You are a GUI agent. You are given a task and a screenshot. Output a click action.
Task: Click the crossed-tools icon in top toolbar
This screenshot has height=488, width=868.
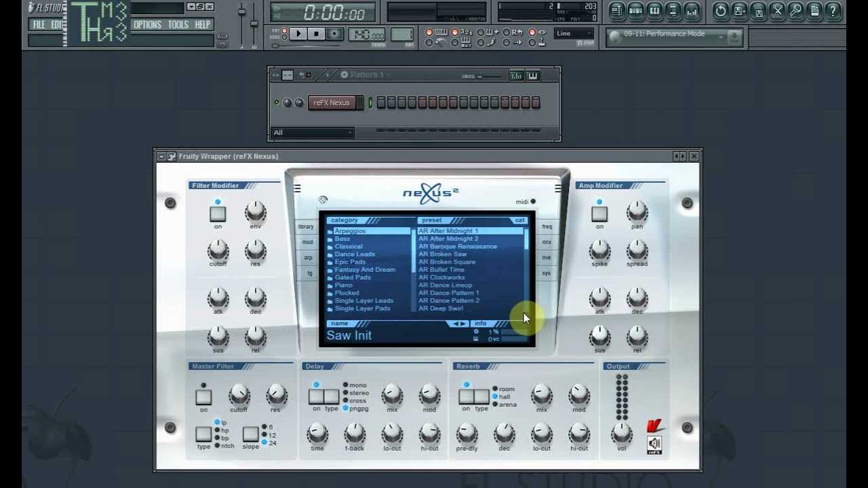[777, 11]
